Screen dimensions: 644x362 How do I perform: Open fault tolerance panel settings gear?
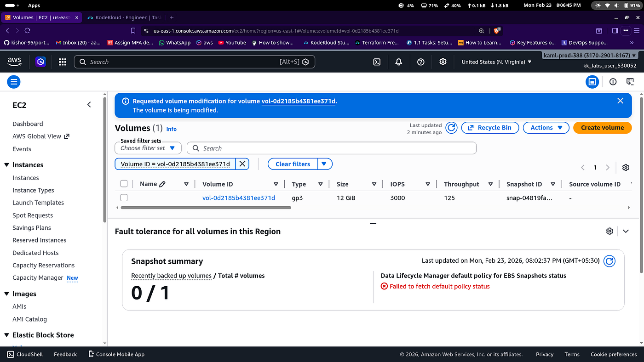tap(609, 231)
